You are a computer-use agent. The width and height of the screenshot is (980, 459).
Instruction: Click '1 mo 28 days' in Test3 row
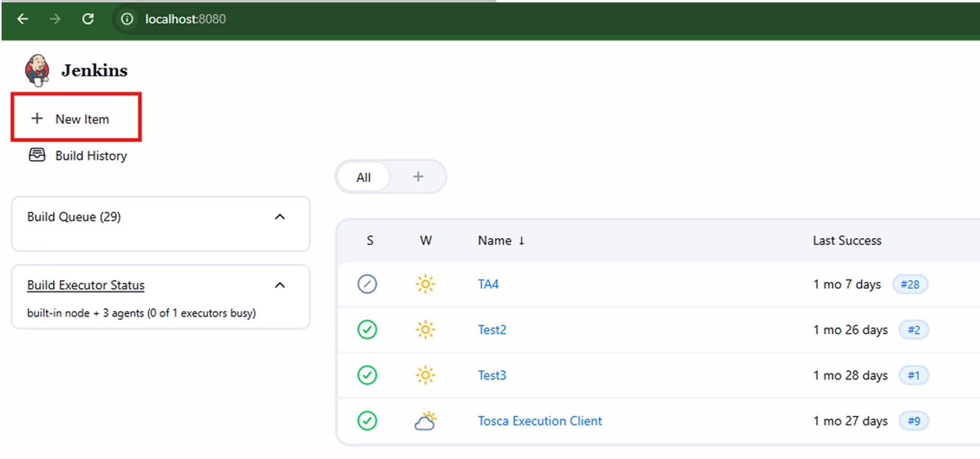[x=850, y=376]
